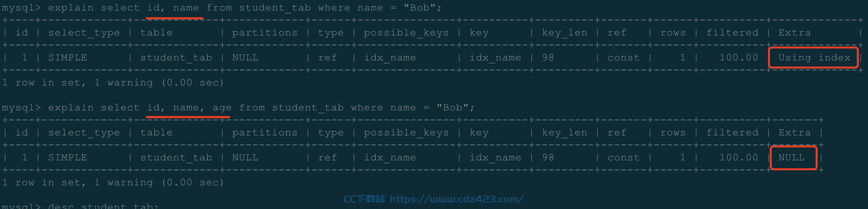The image size is (868, 209).
Task: Click the "desc student_tab" command line
Action: tap(80, 206)
